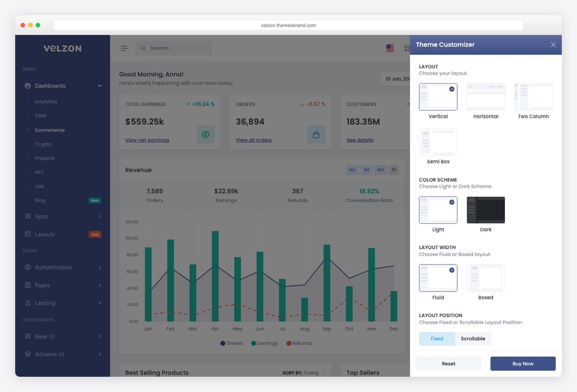Click the $559.25k earnings value
The height and width of the screenshot is (392, 577).
click(145, 122)
